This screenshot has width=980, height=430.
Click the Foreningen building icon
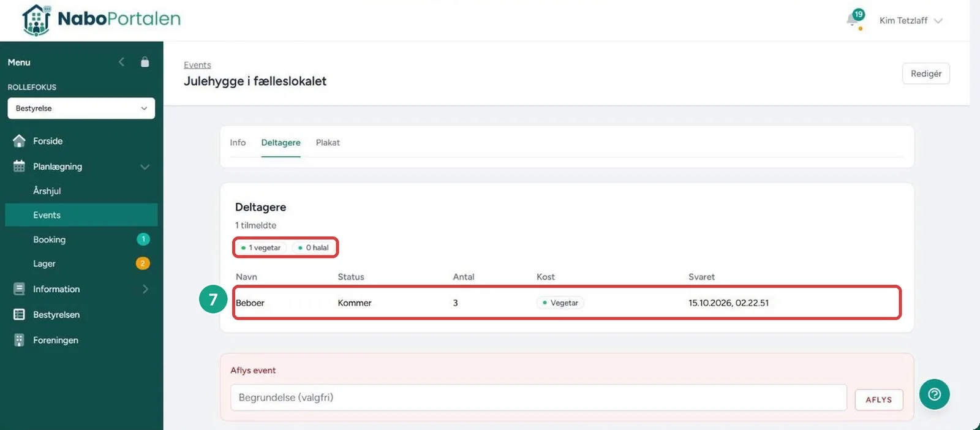pyautogui.click(x=19, y=340)
